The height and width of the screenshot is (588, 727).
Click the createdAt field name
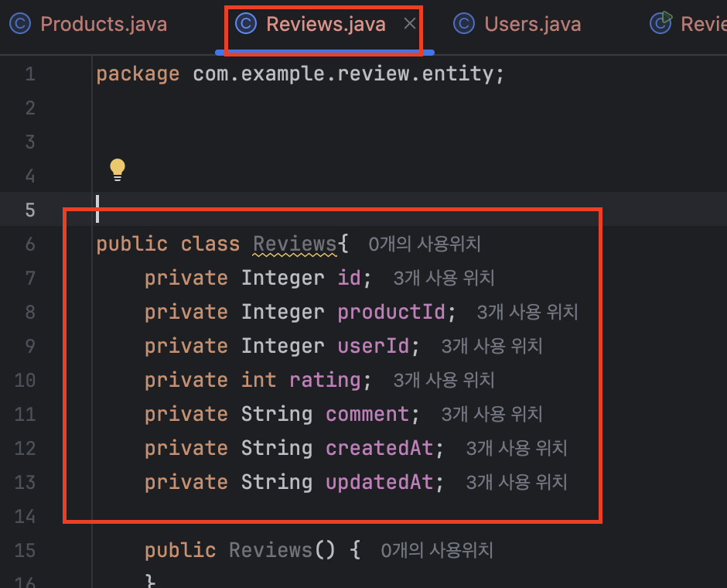(x=379, y=449)
